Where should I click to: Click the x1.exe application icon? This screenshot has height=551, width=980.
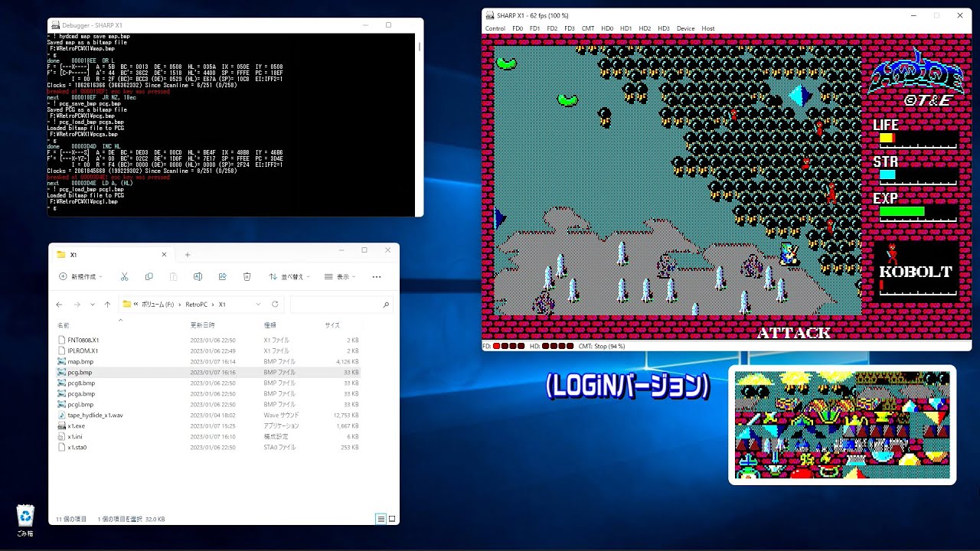click(x=62, y=425)
